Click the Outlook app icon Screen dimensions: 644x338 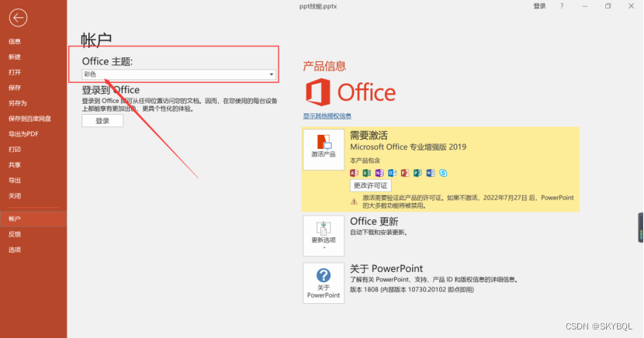coord(393,173)
